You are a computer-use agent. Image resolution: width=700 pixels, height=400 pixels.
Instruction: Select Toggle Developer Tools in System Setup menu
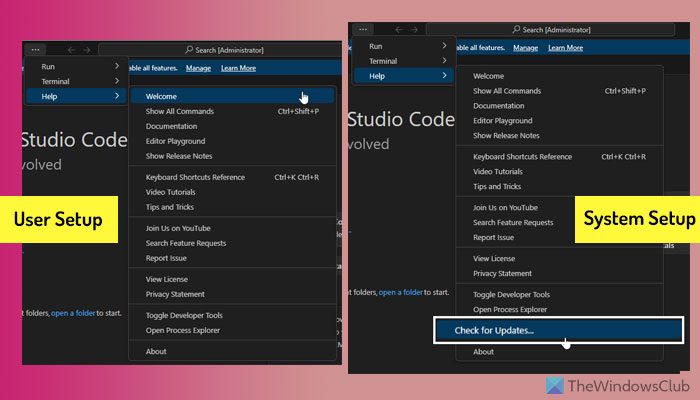tap(559, 295)
